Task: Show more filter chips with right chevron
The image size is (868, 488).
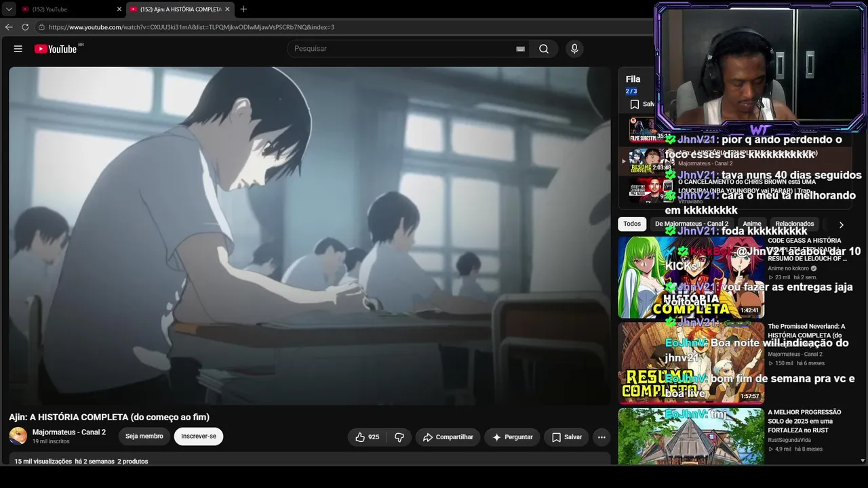Action: pyautogui.click(x=841, y=224)
